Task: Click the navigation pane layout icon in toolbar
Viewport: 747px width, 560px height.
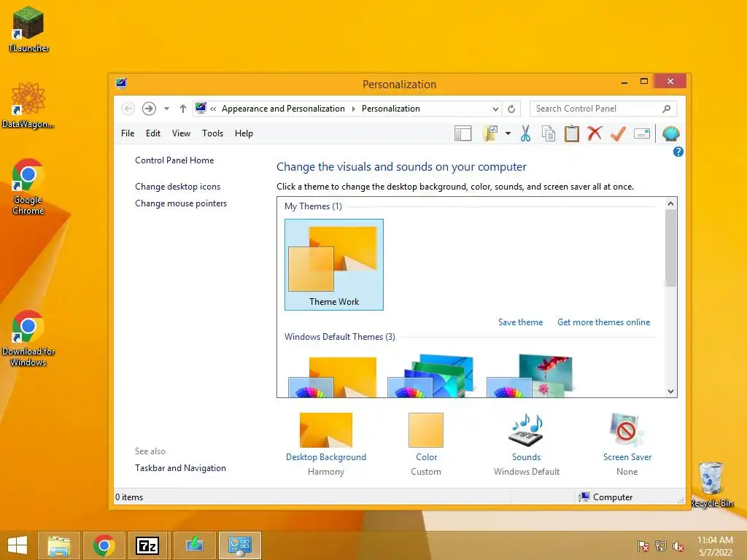Action: tap(462, 134)
